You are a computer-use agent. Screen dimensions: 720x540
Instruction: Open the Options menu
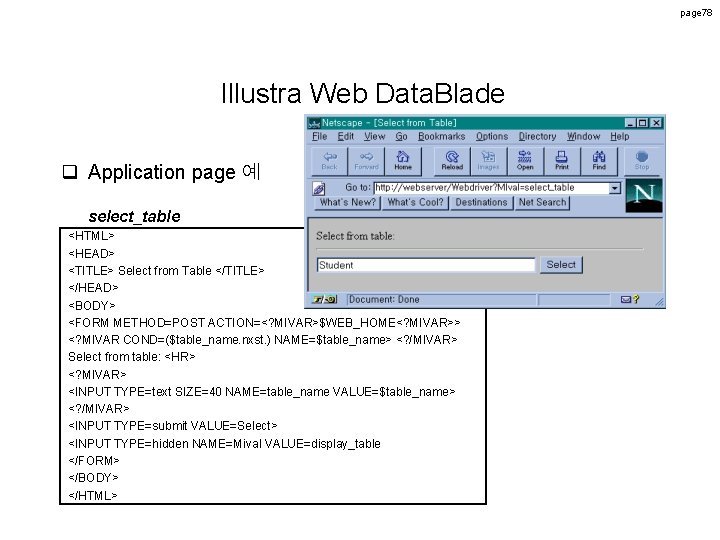click(492, 136)
